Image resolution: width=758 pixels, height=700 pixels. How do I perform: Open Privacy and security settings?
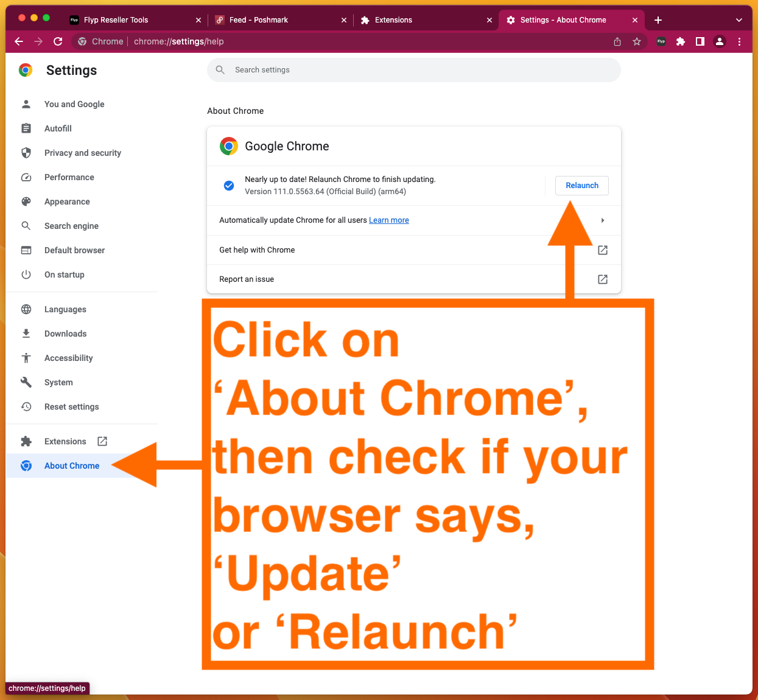[82, 153]
